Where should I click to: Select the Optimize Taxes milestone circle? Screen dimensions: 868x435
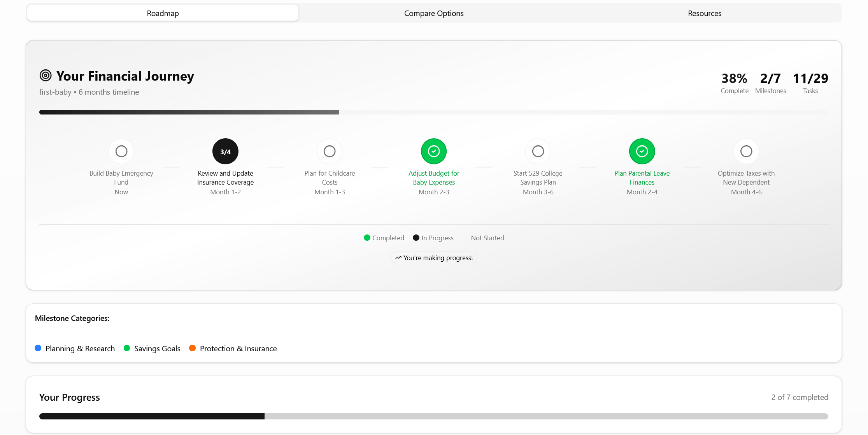[746, 151]
